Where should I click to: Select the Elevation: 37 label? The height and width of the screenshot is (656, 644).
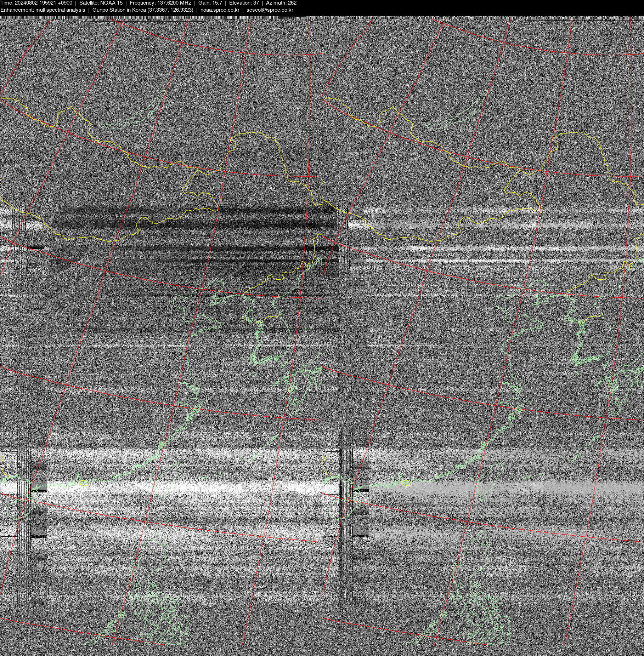click(244, 3)
